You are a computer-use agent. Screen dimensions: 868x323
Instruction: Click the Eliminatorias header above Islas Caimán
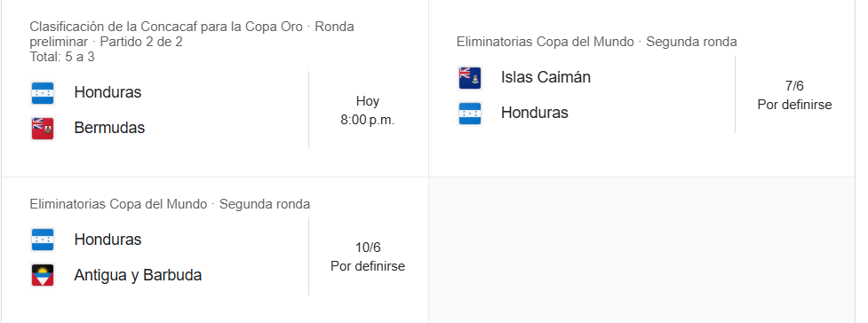597,42
